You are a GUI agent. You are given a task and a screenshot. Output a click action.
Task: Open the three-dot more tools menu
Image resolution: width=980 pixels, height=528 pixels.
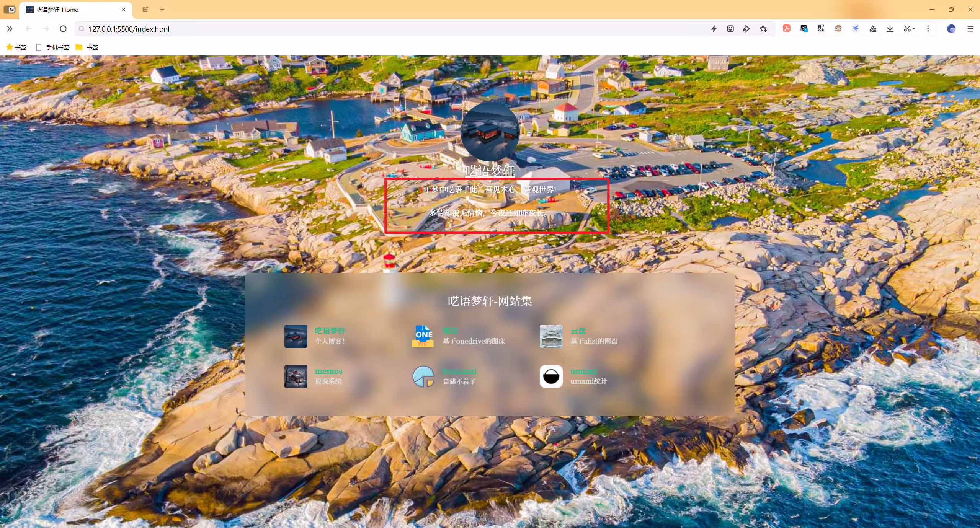(x=928, y=29)
